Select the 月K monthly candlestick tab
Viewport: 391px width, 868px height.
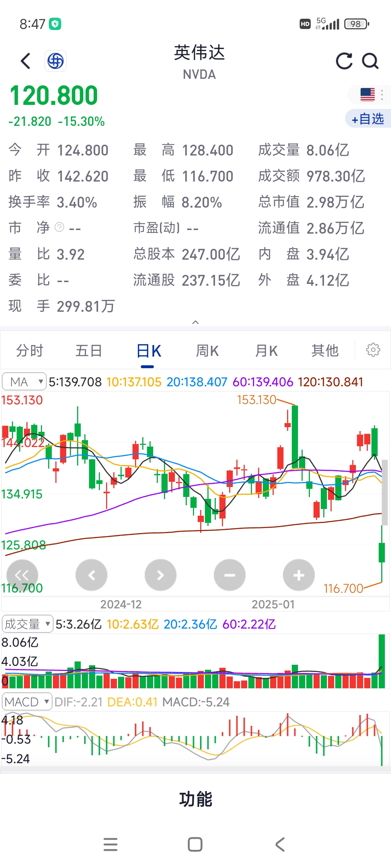click(266, 350)
